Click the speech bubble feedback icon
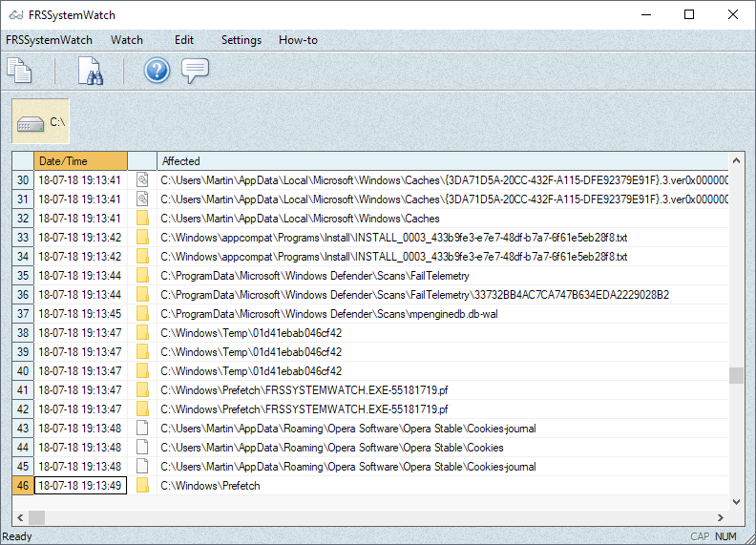Viewport: 756px width, 545px height. click(x=195, y=71)
